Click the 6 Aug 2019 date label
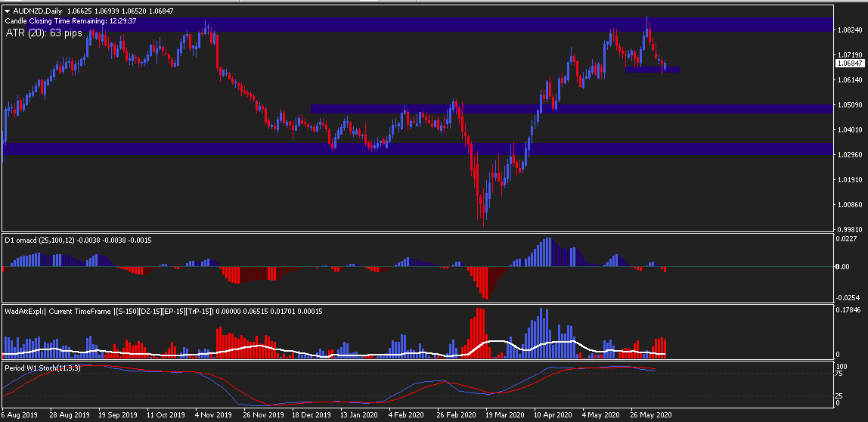 tap(19, 414)
